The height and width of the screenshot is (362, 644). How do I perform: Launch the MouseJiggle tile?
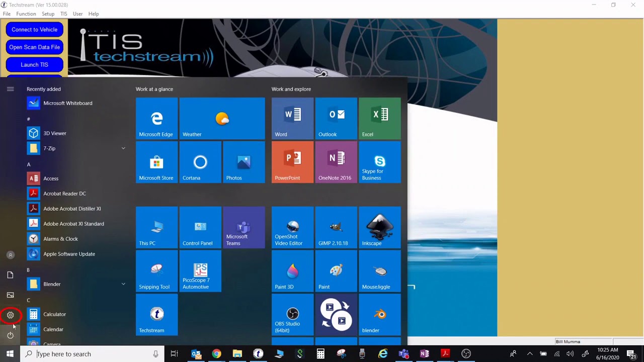click(x=380, y=271)
